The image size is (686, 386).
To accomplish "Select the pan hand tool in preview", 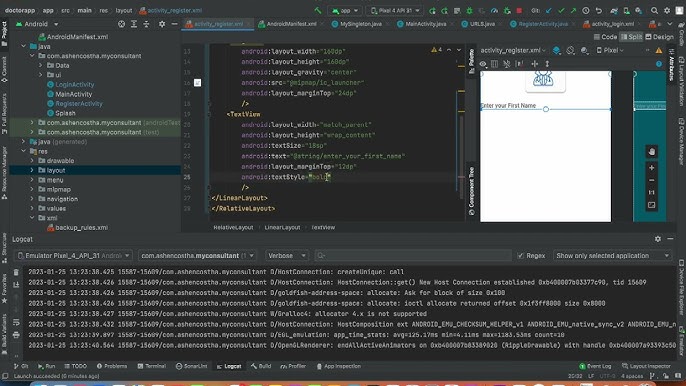I will tap(651, 152).
